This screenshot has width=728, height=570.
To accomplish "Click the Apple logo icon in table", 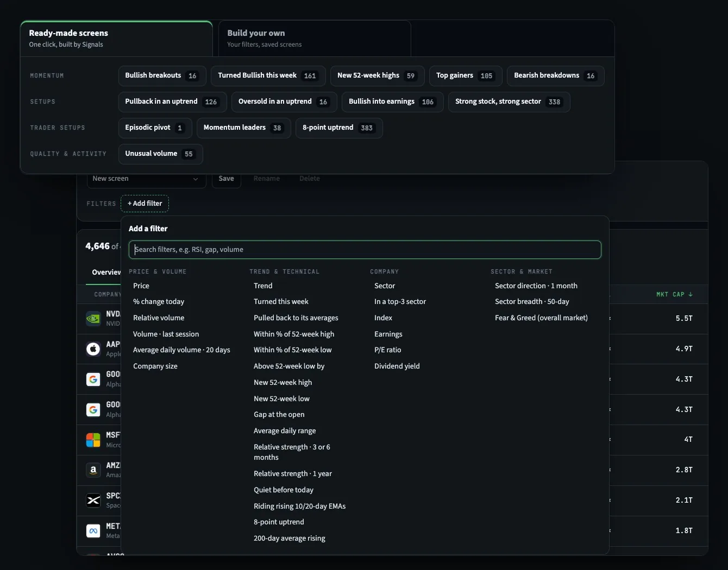I will pos(93,349).
